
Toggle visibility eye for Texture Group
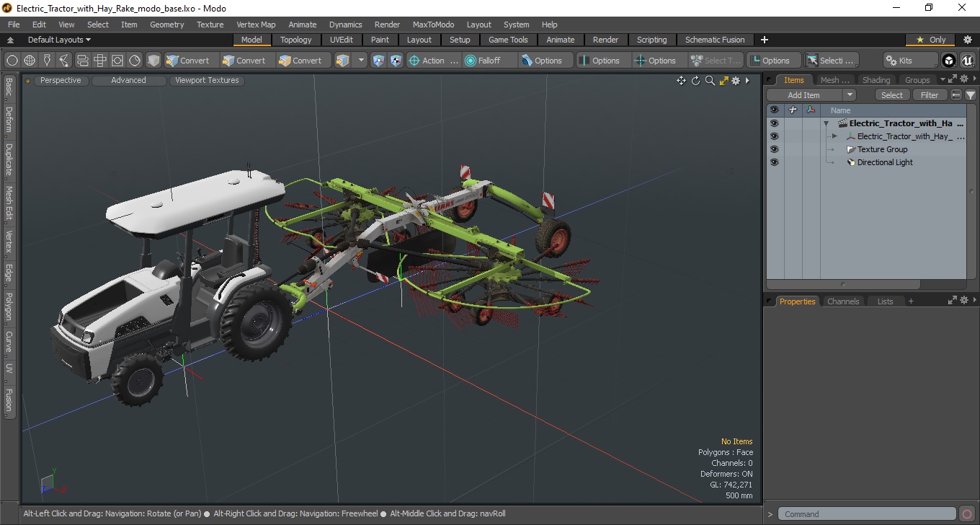tap(774, 149)
